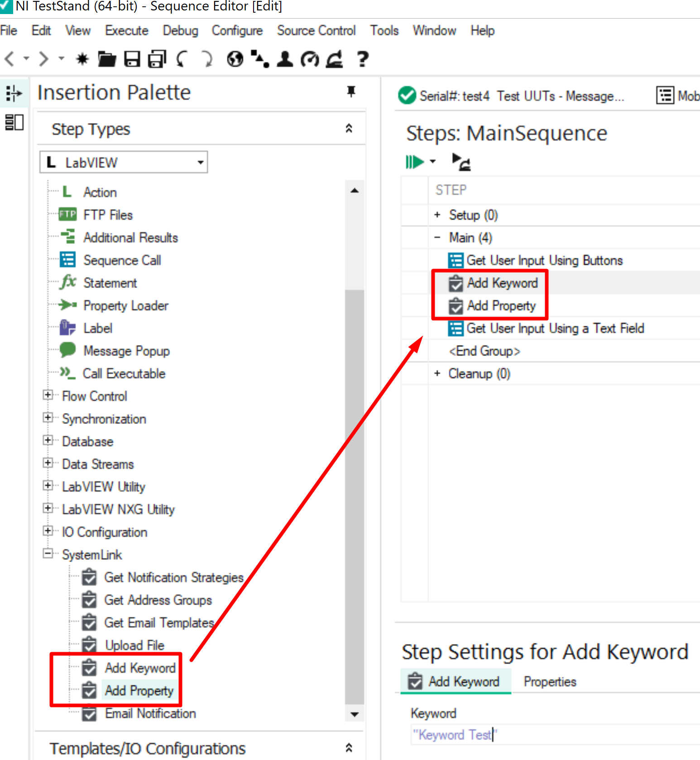Click the Back navigation arrow
The image size is (700, 760).
pyautogui.click(x=10, y=59)
